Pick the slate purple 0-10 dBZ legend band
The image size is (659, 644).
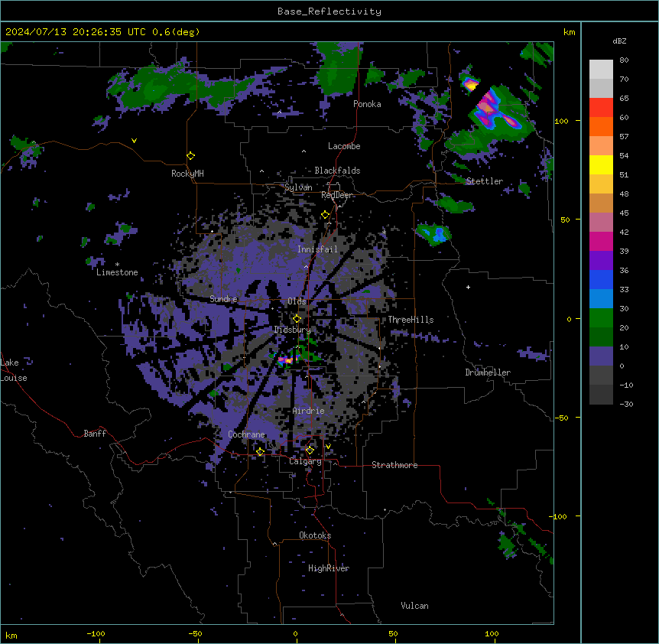(601, 356)
